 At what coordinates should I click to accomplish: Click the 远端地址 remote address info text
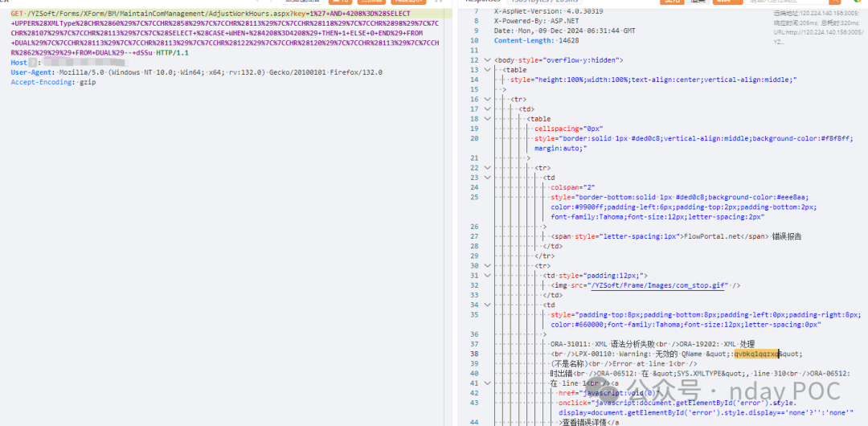(x=818, y=12)
